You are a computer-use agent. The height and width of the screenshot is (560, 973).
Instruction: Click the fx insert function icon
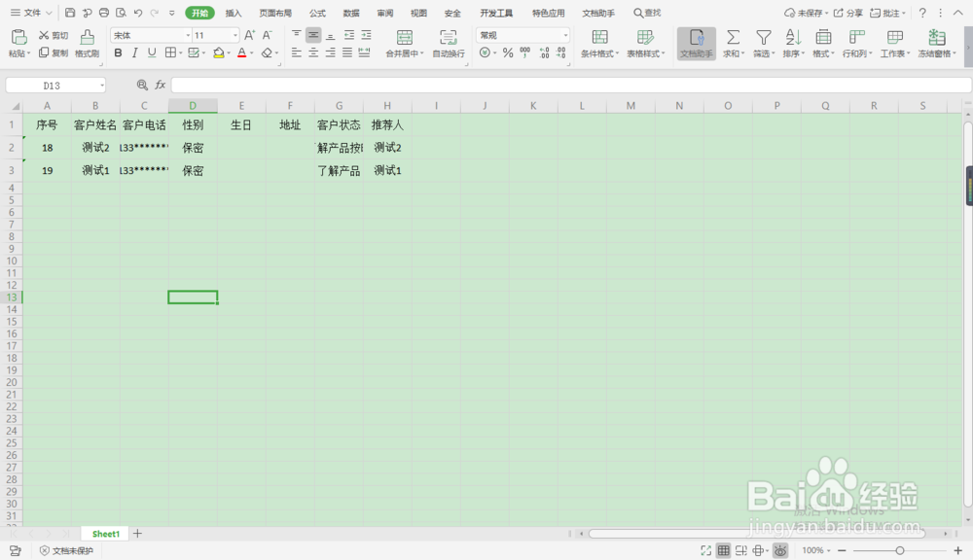[161, 85]
